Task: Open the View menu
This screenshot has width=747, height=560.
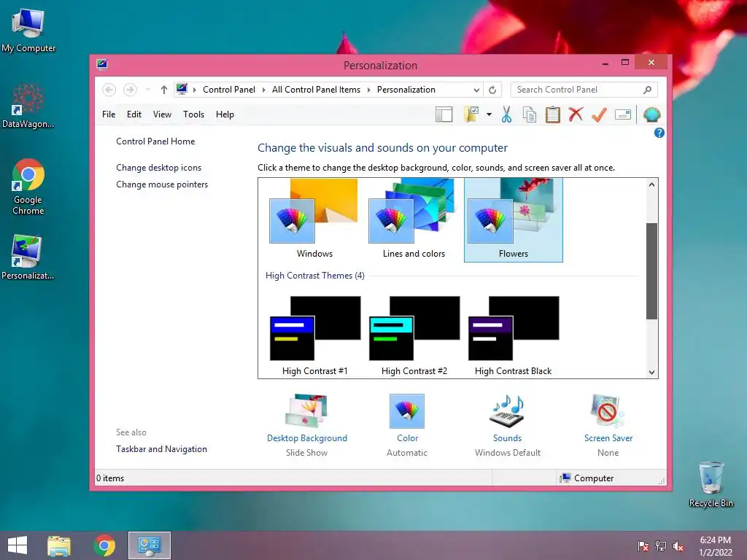Action: pyautogui.click(x=162, y=114)
